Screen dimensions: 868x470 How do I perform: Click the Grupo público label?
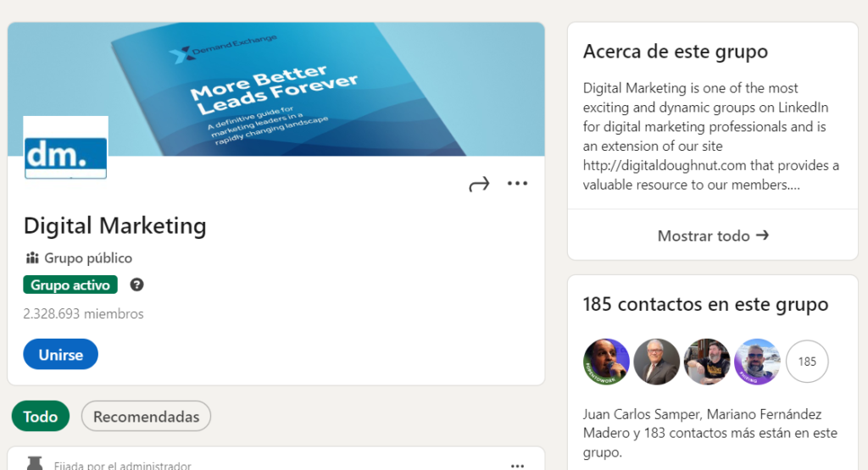[x=88, y=258]
